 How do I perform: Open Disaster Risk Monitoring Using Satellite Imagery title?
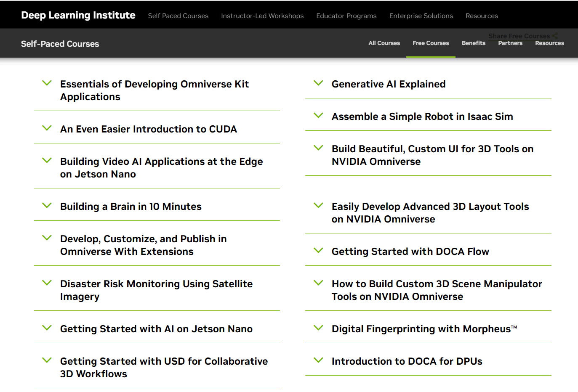pyautogui.click(x=157, y=290)
